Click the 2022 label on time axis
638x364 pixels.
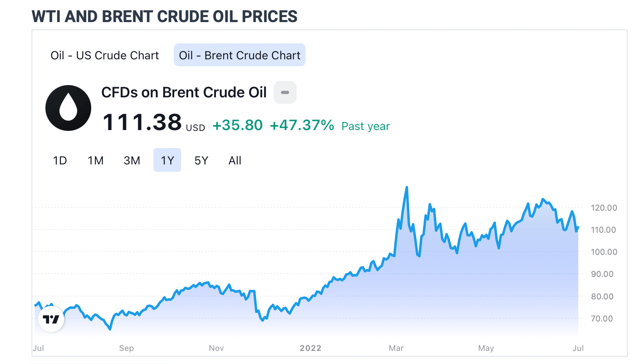tap(310, 348)
